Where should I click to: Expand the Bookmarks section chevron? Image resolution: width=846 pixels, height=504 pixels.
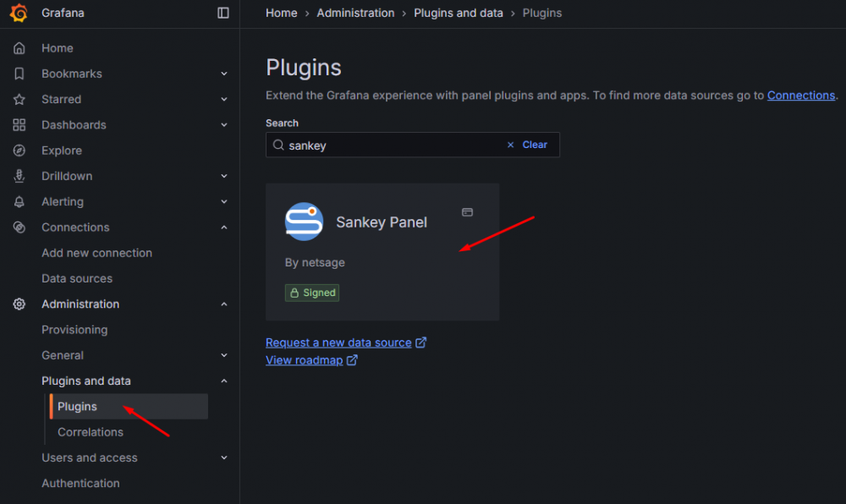tap(224, 74)
